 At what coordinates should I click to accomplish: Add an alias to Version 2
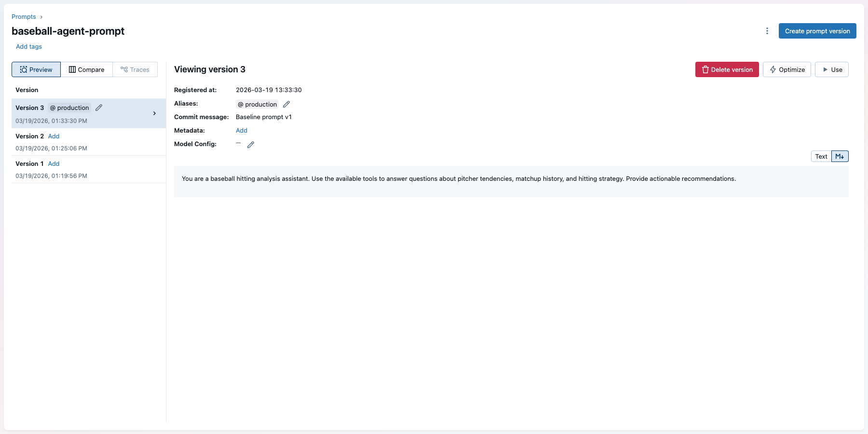(54, 136)
